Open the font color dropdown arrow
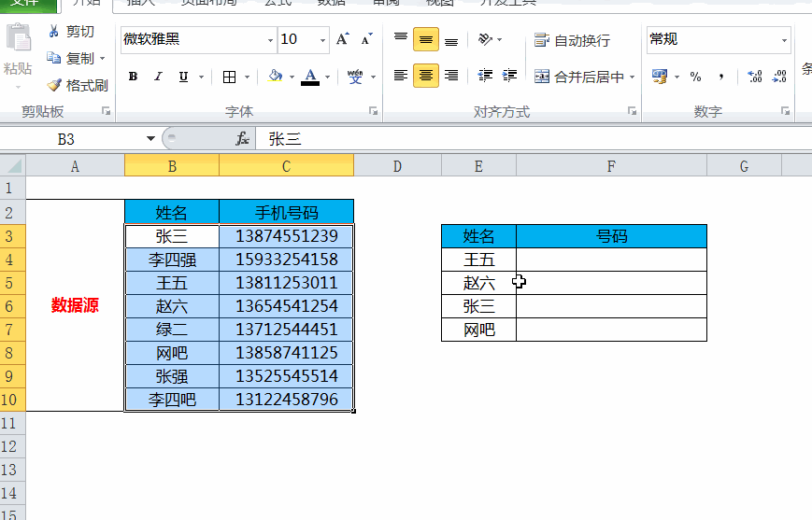The height and width of the screenshot is (520, 812). (x=327, y=77)
